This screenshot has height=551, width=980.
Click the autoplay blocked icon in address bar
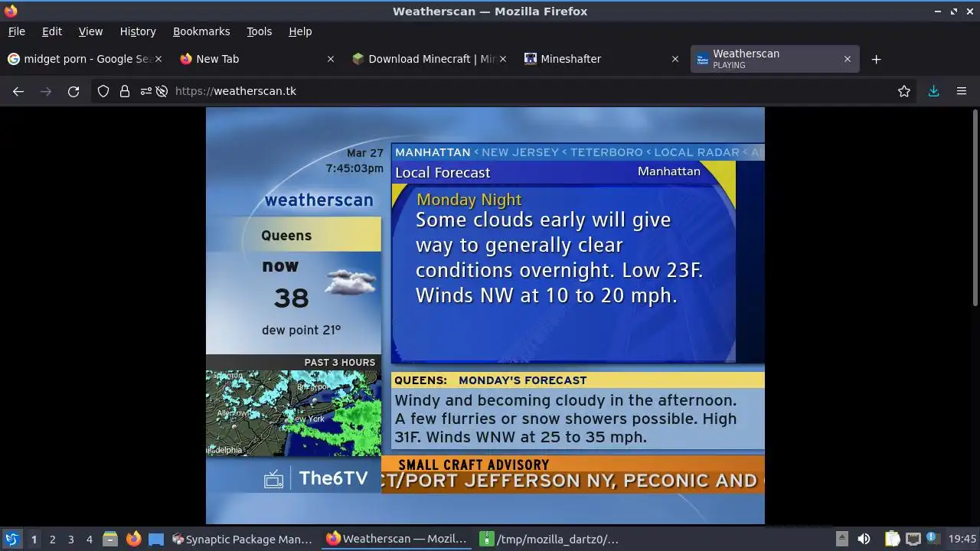point(162,91)
